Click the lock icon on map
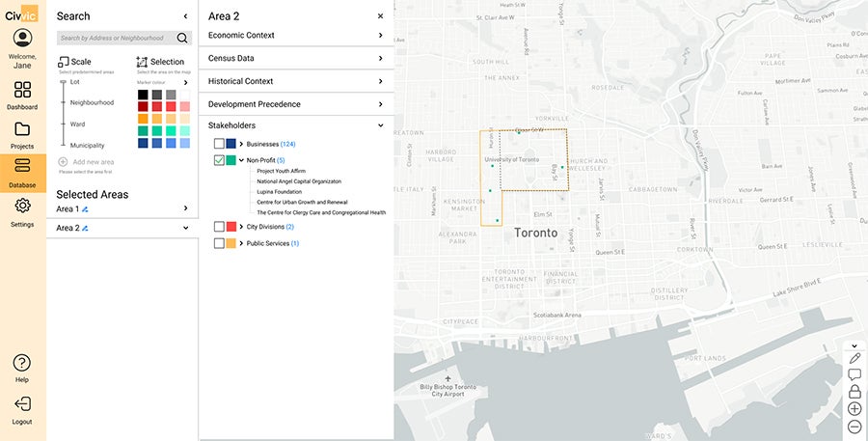Image resolution: width=868 pixels, height=441 pixels. click(854, 392)
